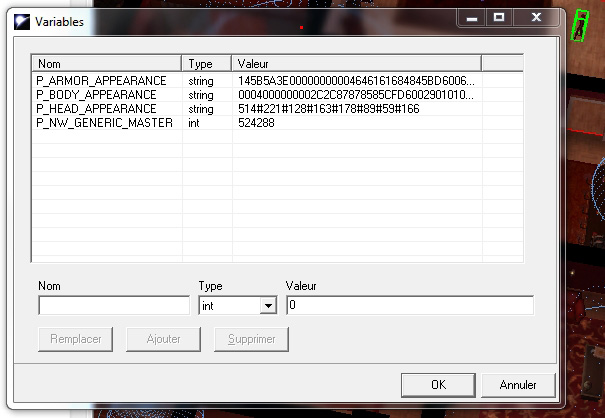605x418 pixels.
Task: Click the Type combo box showing int
Action: point(238,305)
